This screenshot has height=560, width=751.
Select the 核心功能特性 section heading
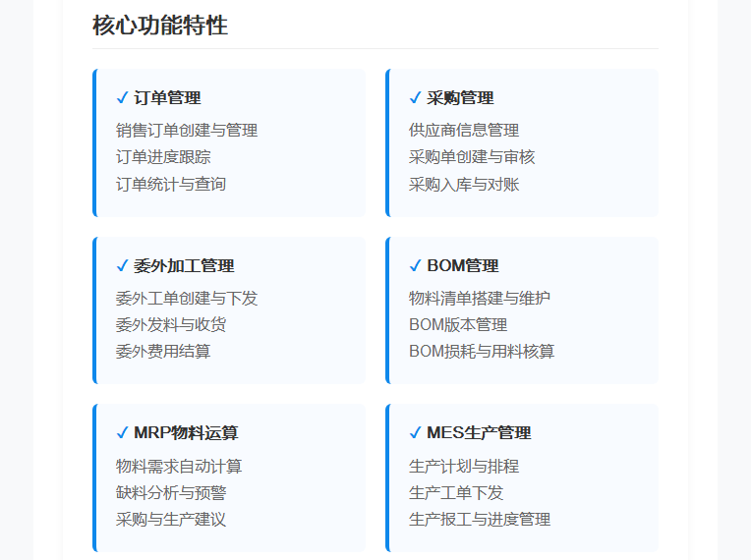pos(160,26)
